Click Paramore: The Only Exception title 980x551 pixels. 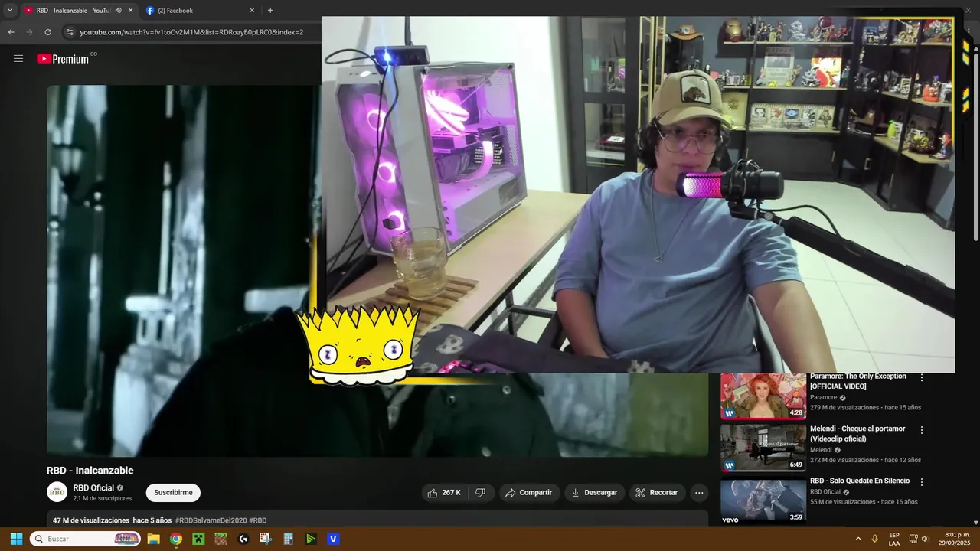point(857,381)
